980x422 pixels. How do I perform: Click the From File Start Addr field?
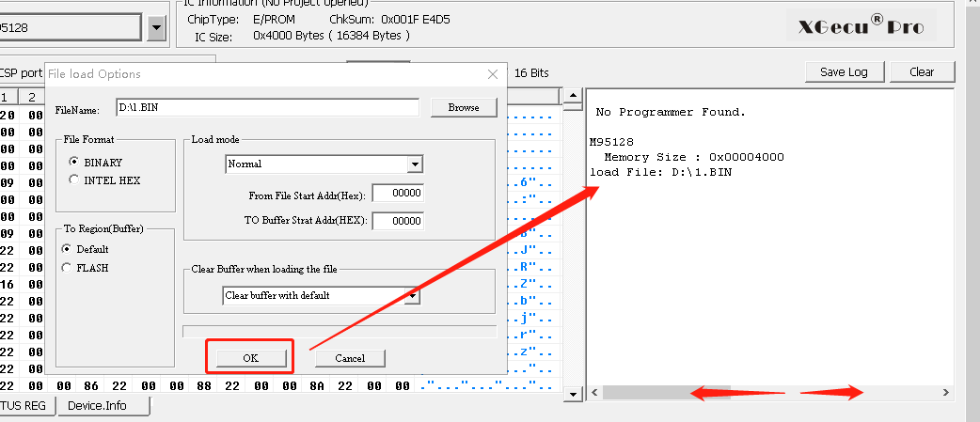(x=398, y=194)
